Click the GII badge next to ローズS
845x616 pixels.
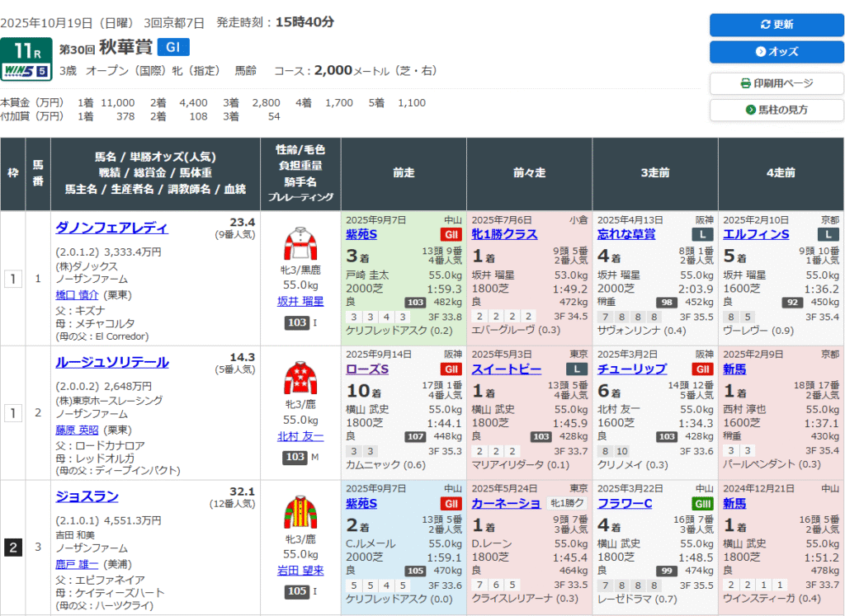click(x=451, y=369)
